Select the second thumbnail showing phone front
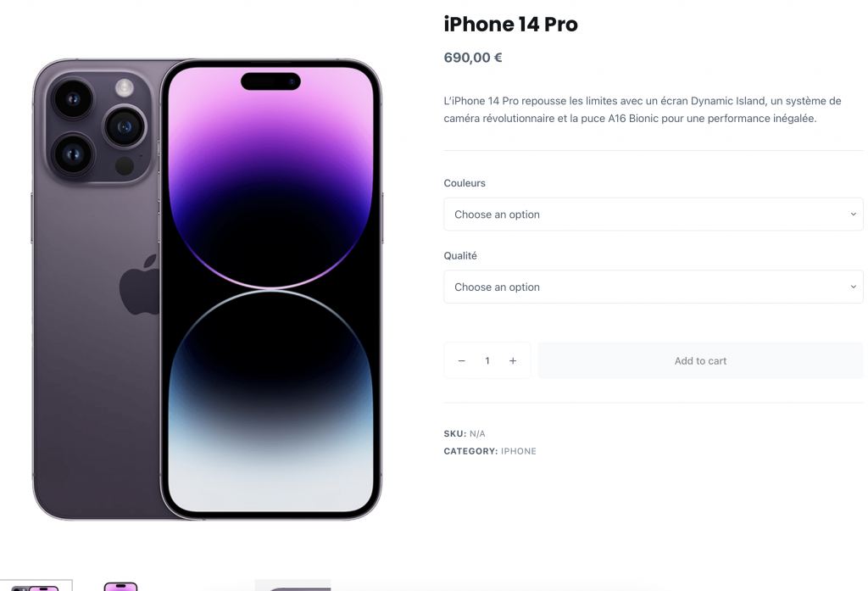 120,586
